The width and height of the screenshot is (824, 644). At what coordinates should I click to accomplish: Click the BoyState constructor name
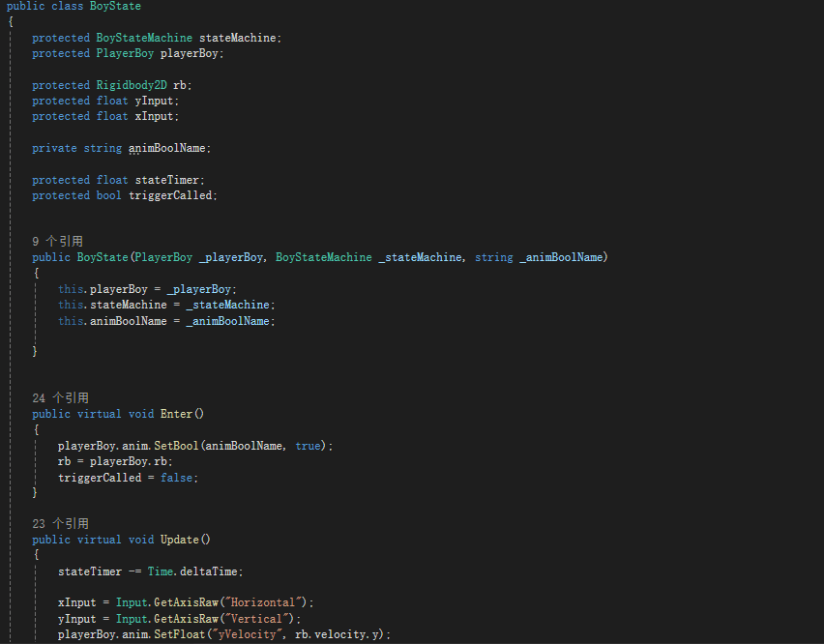click(103, 257)
